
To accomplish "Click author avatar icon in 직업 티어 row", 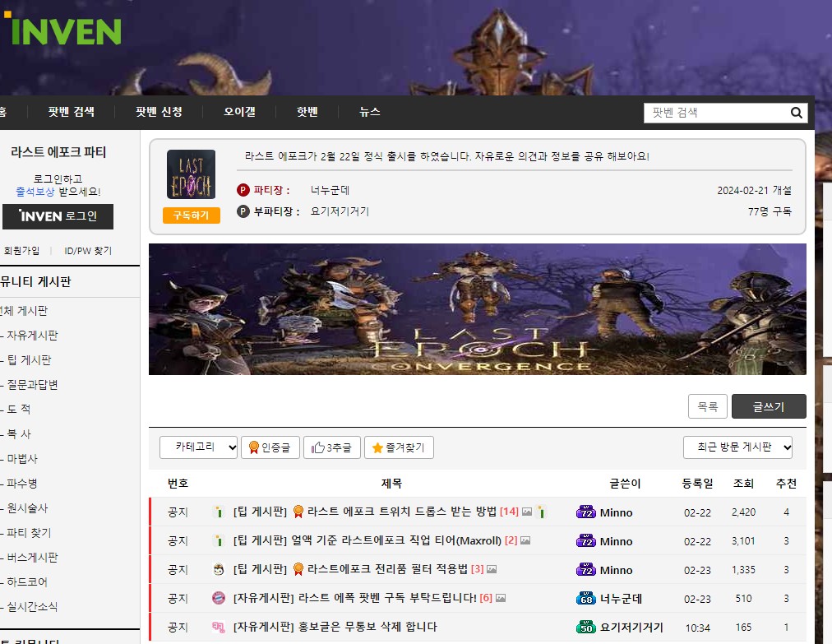I will [218, 540].
